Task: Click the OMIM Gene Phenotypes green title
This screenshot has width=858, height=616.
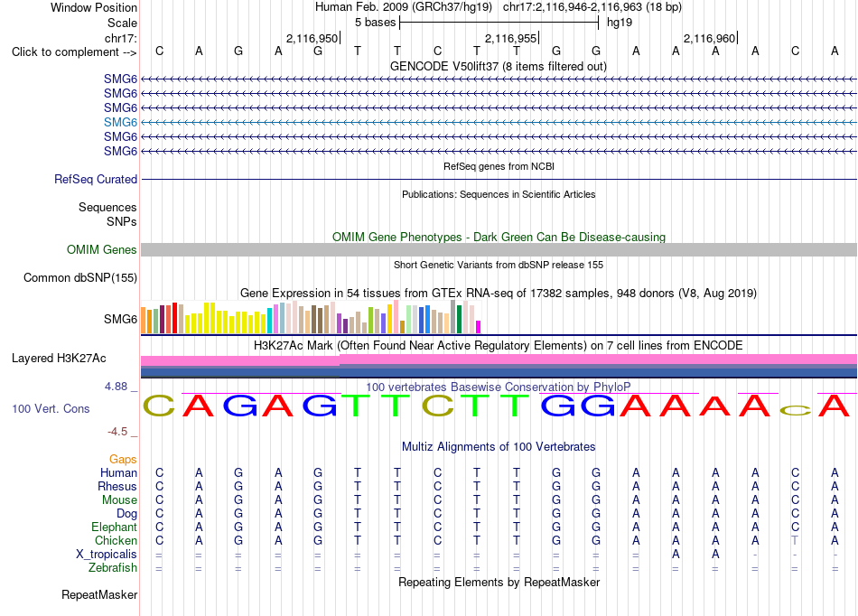Action: [499, 237]
